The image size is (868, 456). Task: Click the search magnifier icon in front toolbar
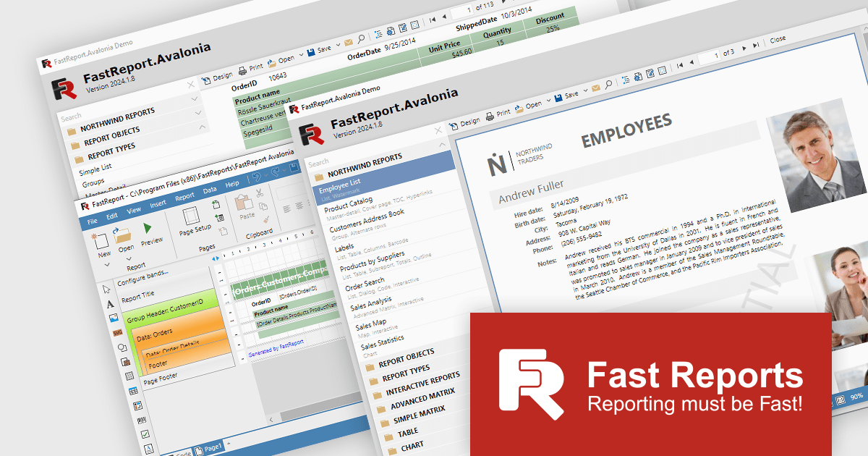tap(609, 85)
